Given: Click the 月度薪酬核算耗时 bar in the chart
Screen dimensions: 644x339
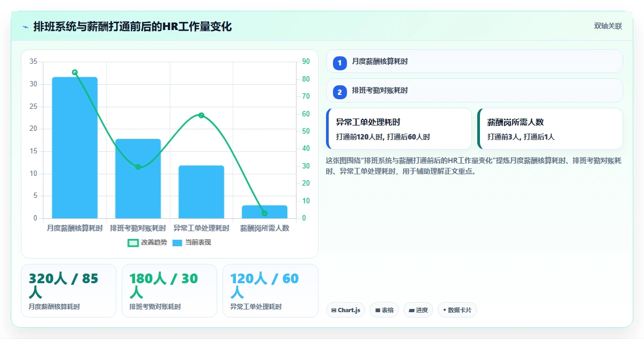Looking at the screenshot, I should click(75, 148).
